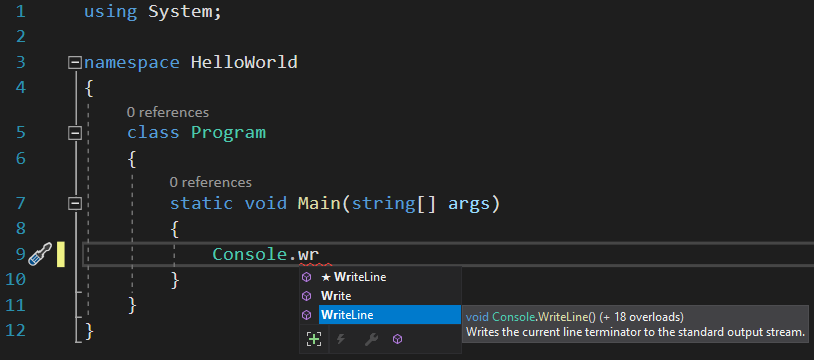The height and width of the screenshot is (360, 814).
Task: Click the tooltip description about line terminator
Action: (x=635, y=332)
